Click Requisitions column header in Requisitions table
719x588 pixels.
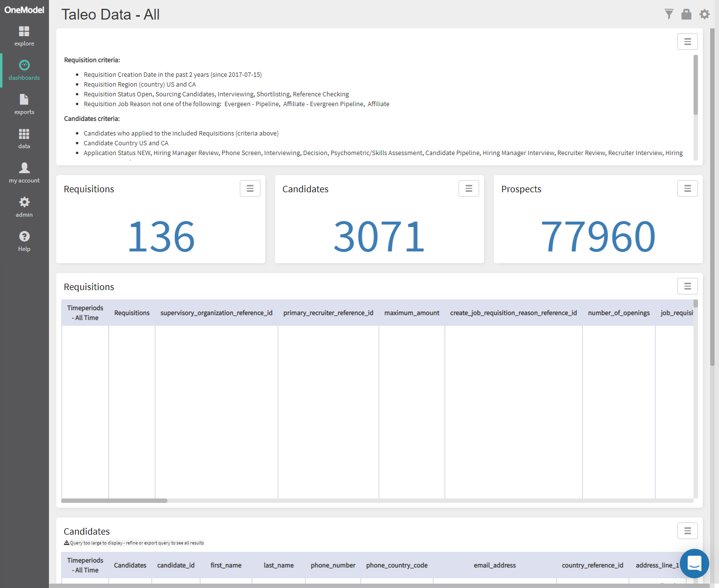(132, 313)
